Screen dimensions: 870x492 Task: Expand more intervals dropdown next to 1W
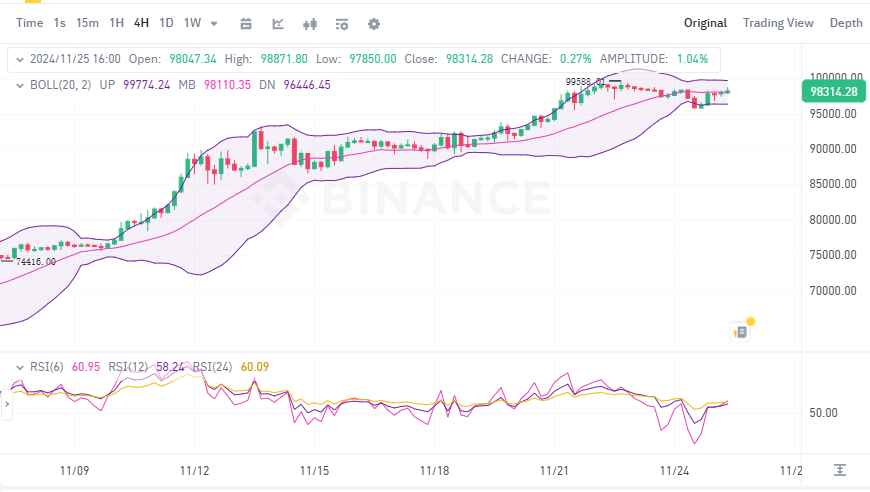[214, 23]
